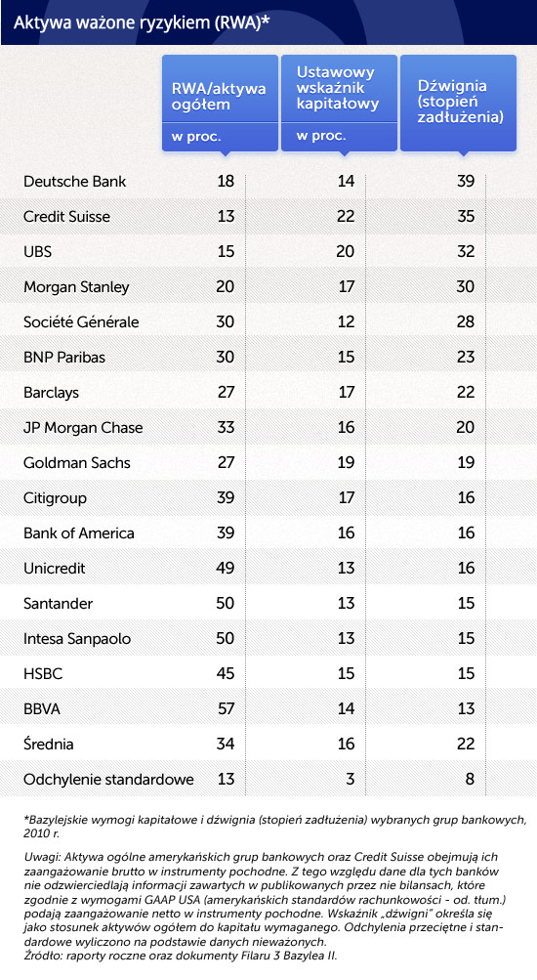Click the title Aktywa ważone ryzykiem (RWA)
The height and width of the screenshot is (980, 537).
pos(142,23)
